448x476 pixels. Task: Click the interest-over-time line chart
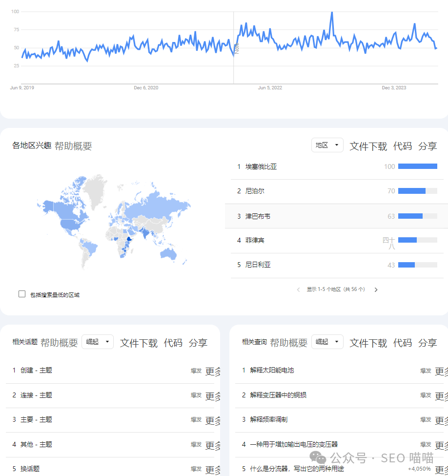coord(229,47)
